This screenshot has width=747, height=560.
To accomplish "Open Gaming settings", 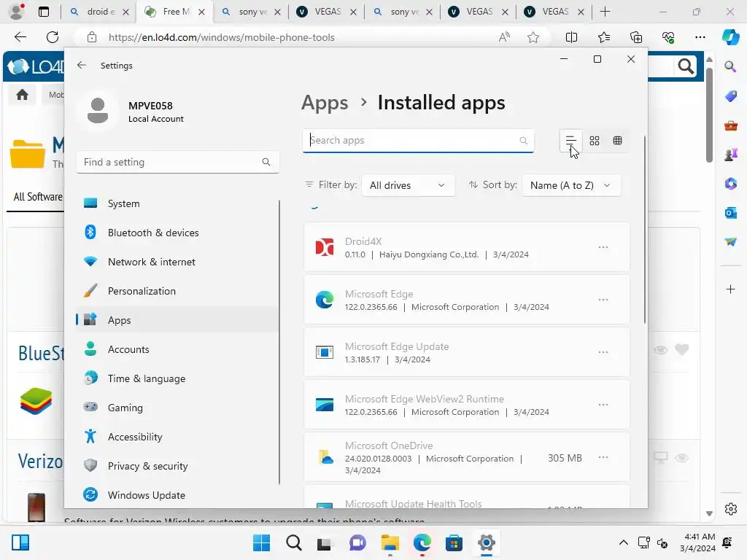I will pos(177,408).
